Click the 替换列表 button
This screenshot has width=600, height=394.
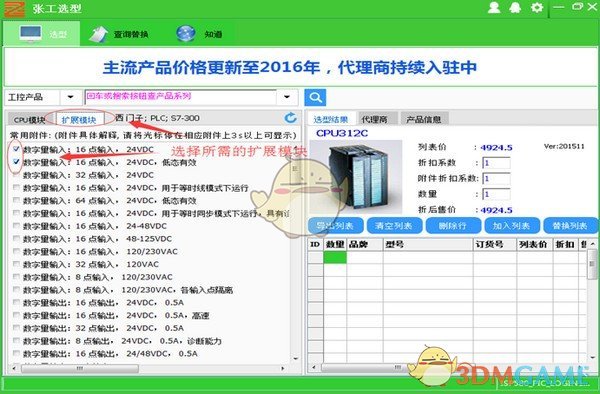(x=570, y=226)
